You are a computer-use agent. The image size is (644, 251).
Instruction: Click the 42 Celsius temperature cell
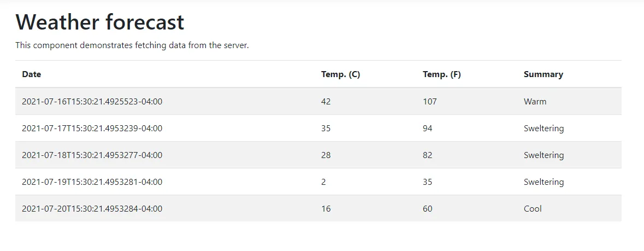[326, 101]
